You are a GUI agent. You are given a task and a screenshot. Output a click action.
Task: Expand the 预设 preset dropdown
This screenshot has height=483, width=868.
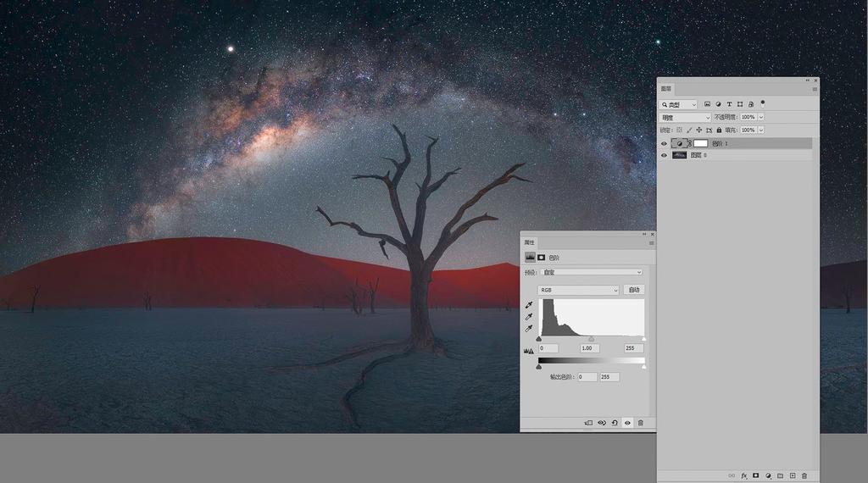[592, 272]
